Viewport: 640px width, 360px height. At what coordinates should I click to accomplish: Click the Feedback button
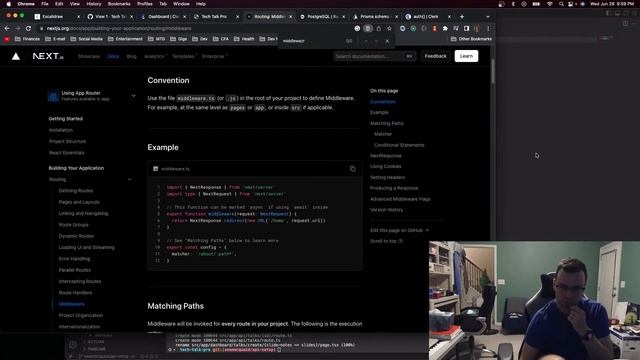(x=435, y=56)
